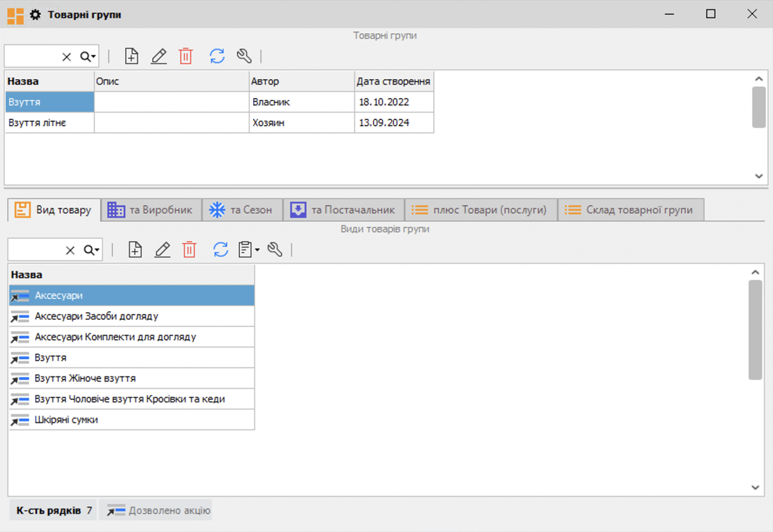Screen dimensions: 773x532
Task: Open wrench settings in top toolbar
Action: point(244,56)
